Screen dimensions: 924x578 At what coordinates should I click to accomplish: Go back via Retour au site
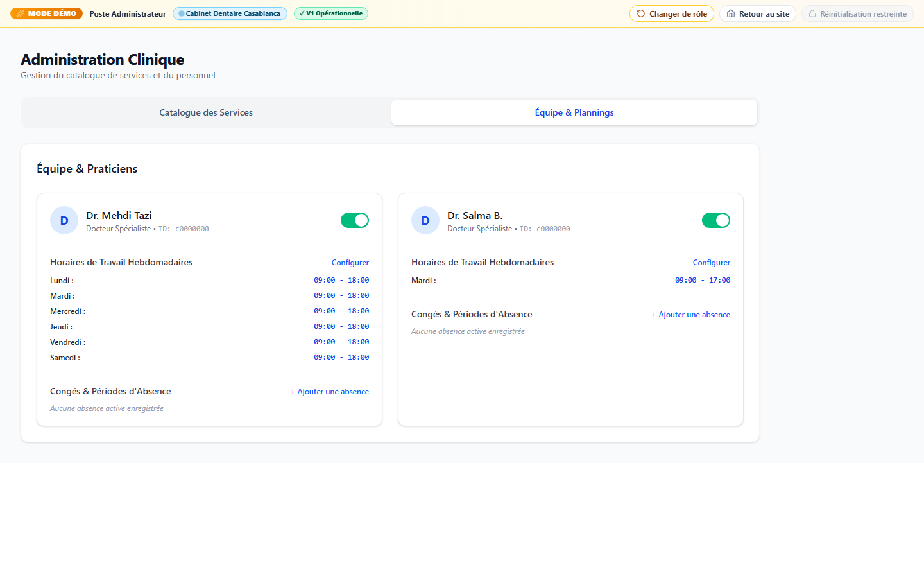click(x=758, y=13)
